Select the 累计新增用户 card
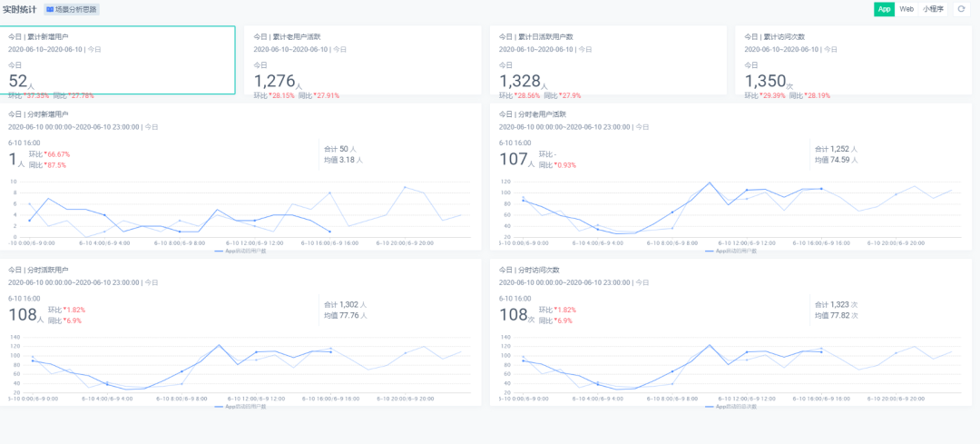 click(x=117, y=60)
